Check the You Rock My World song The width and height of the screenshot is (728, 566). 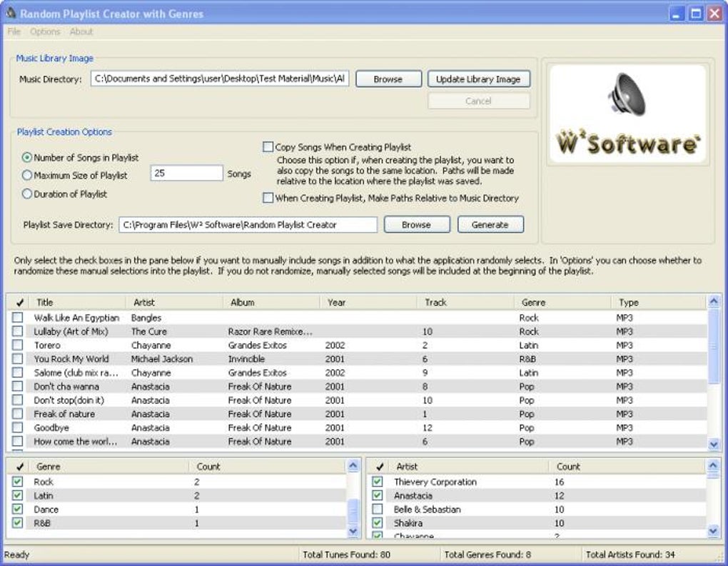(x=18, y=359)
